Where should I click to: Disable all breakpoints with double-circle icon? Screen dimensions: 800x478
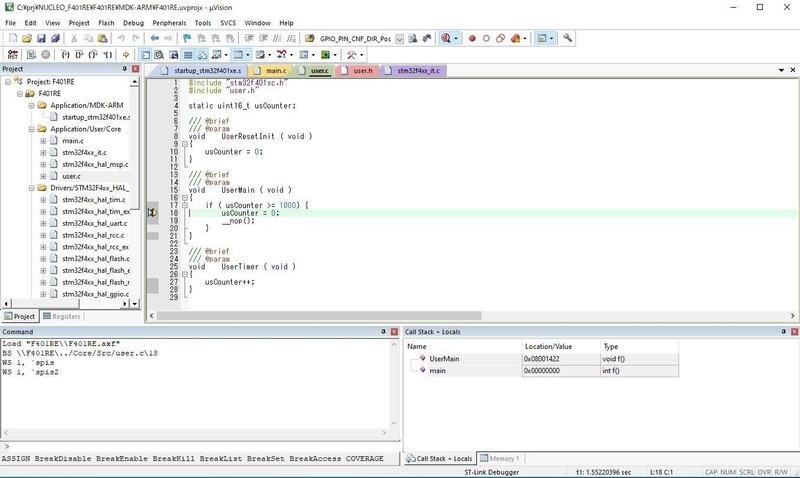(501, 38)
